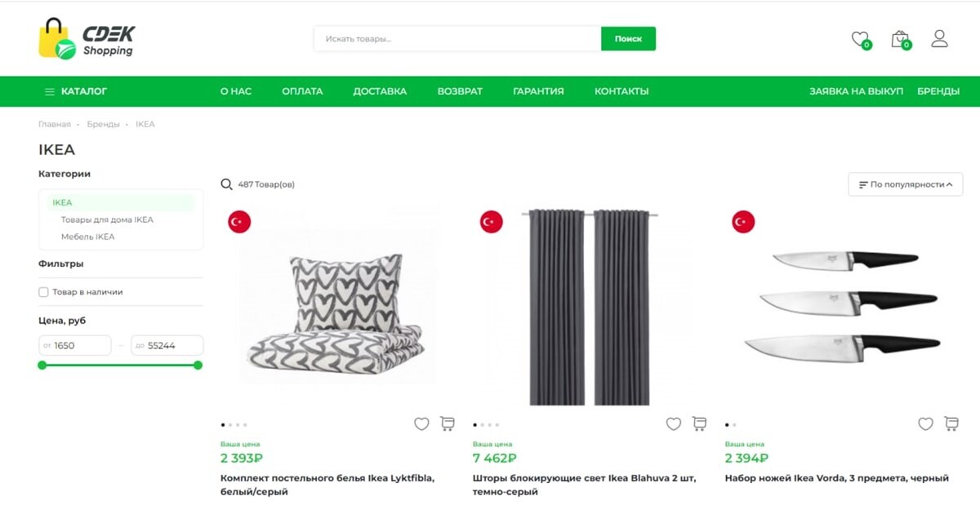Add Vorda knife set to cart

click(x=951, y=424)
